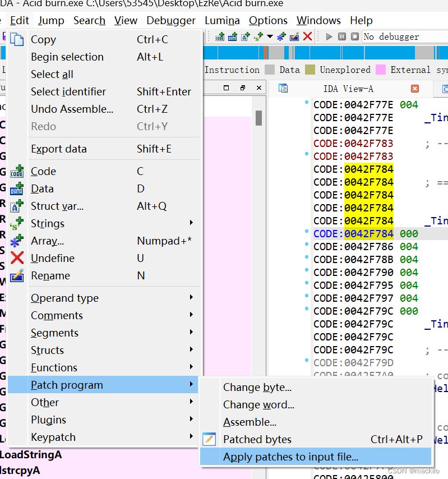The height and width of the screenshot is (479, 448).
Task: Open the No debugger selection box
Action: click(x=405, y=36)
